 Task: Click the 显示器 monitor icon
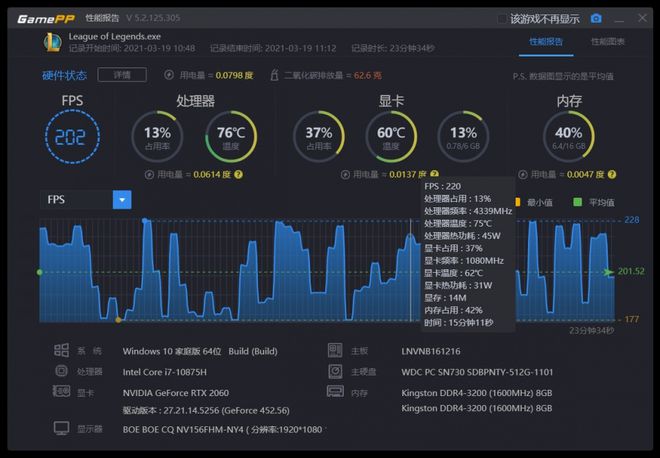coord(61,429)
